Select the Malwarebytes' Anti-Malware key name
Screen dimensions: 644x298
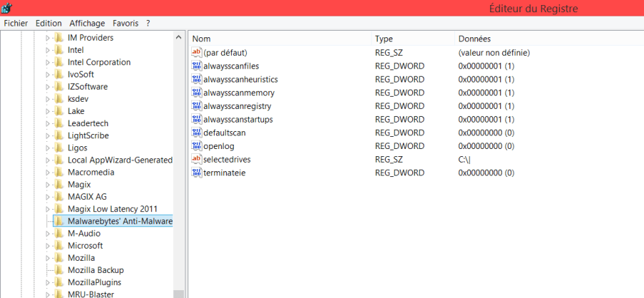point(120,221)
